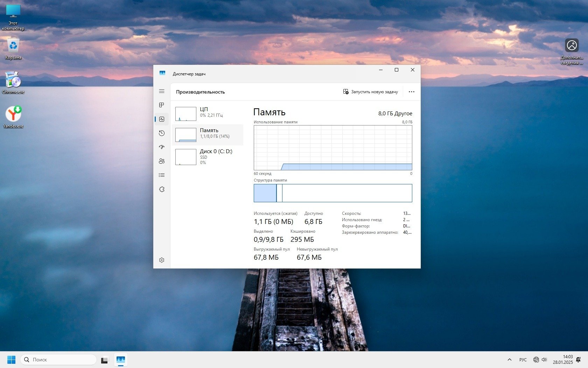This screenshot has width=588, height=368.
Task: Select the Память performance entry
Action: 208,135
